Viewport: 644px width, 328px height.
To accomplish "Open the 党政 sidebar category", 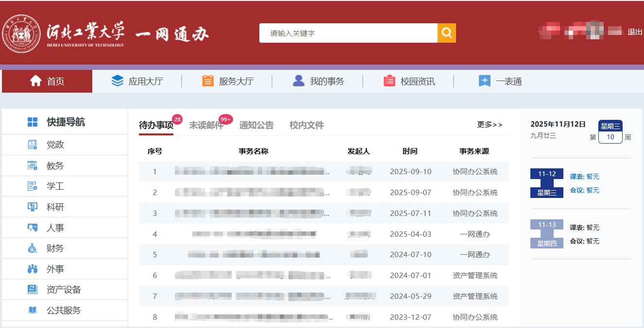I will (55, 145).
